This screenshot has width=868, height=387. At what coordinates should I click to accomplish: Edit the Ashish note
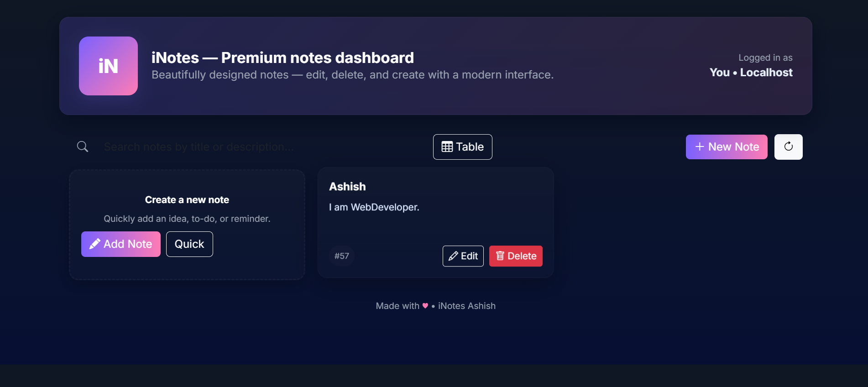(463, 256)
